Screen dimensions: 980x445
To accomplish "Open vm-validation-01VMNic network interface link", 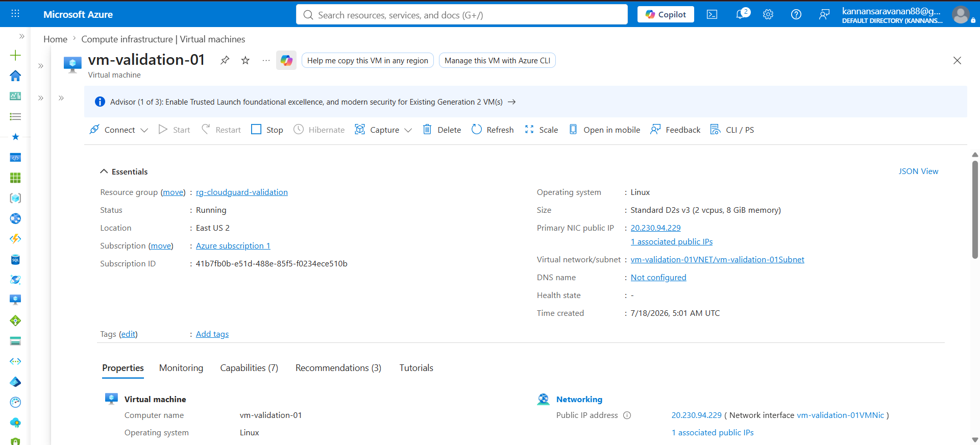I will pyautogui.click(x=840, y=415).
